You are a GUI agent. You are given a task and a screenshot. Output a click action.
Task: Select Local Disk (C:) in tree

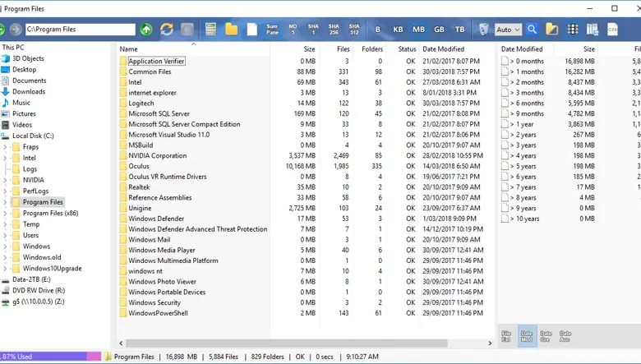33,136
